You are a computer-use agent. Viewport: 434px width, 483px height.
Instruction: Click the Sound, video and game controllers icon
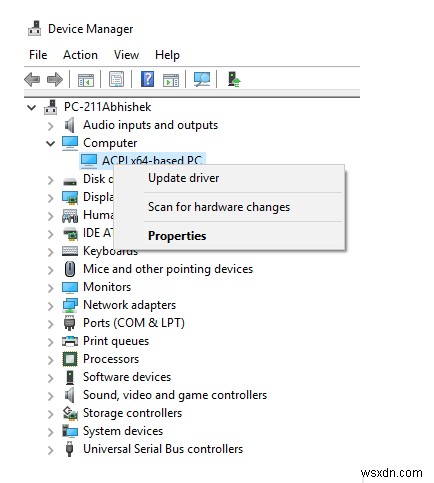coord(70,395)
